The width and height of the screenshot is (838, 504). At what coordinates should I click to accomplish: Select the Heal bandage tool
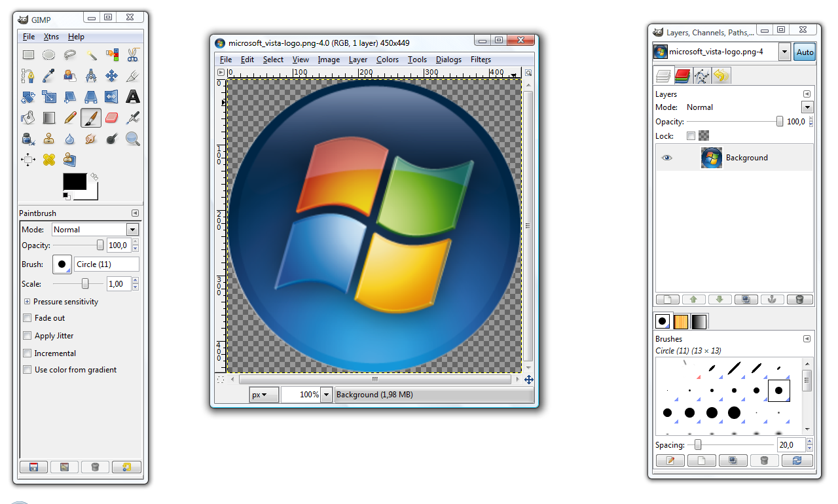(49, 159)
